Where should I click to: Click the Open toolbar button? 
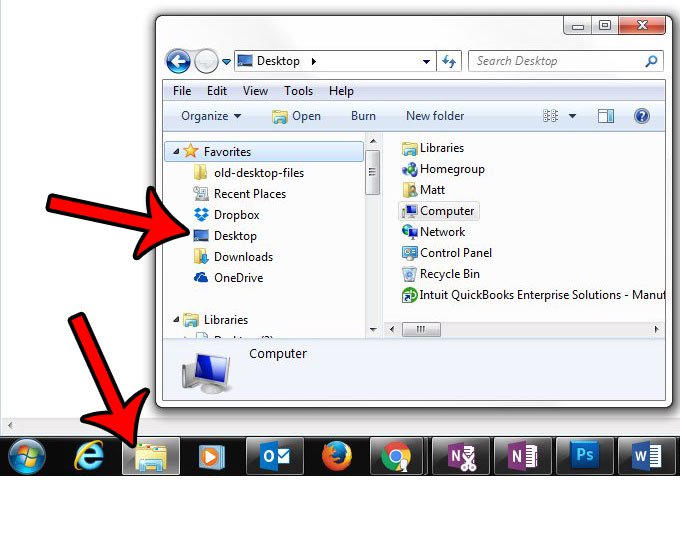[x=296, y=116]
